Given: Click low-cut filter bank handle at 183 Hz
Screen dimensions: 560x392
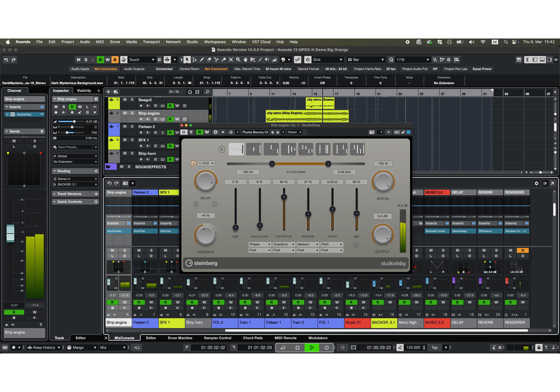Looking at the screenshot, I should pyautogui.click(x=272, y=164).
